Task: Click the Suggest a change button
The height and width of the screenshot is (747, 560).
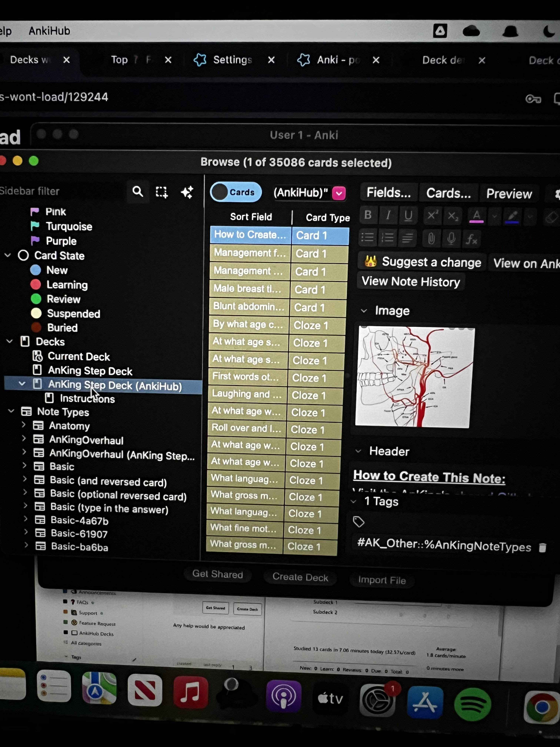Action: tap(422, 262)
